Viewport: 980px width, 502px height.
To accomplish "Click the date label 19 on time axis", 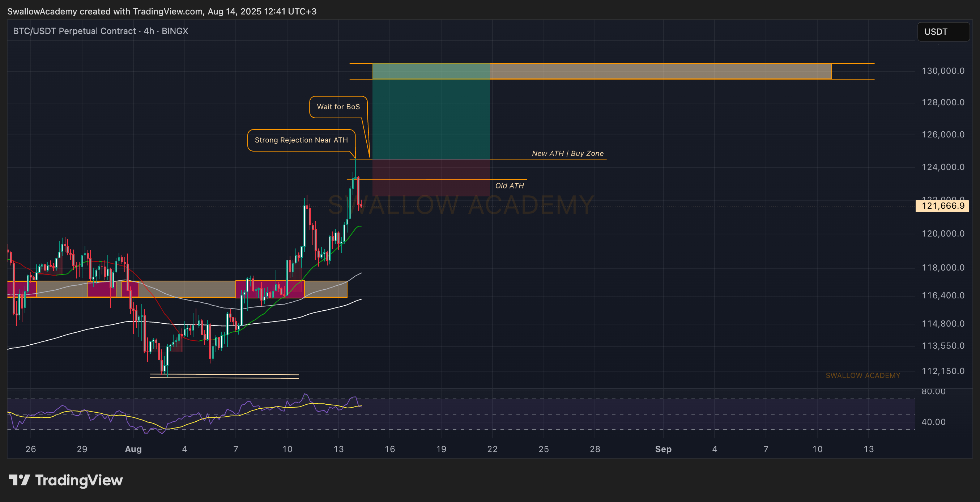I will (x=441, y=449).
